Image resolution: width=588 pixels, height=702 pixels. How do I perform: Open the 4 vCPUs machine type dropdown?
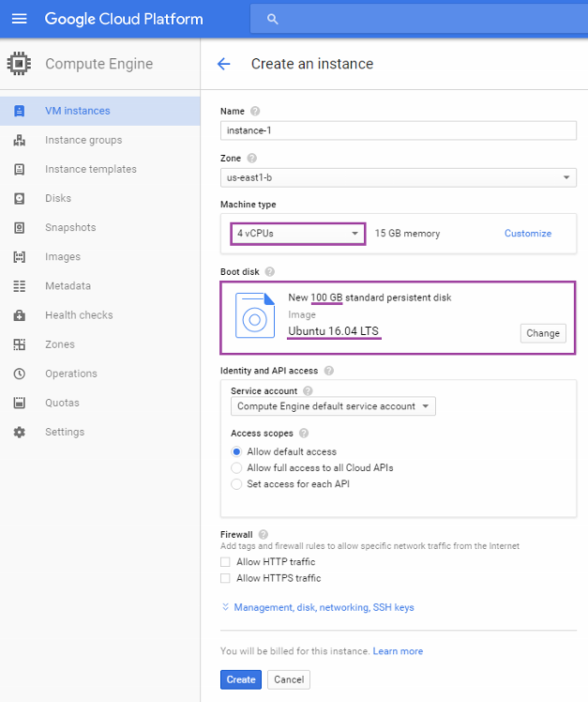(298, 234)
